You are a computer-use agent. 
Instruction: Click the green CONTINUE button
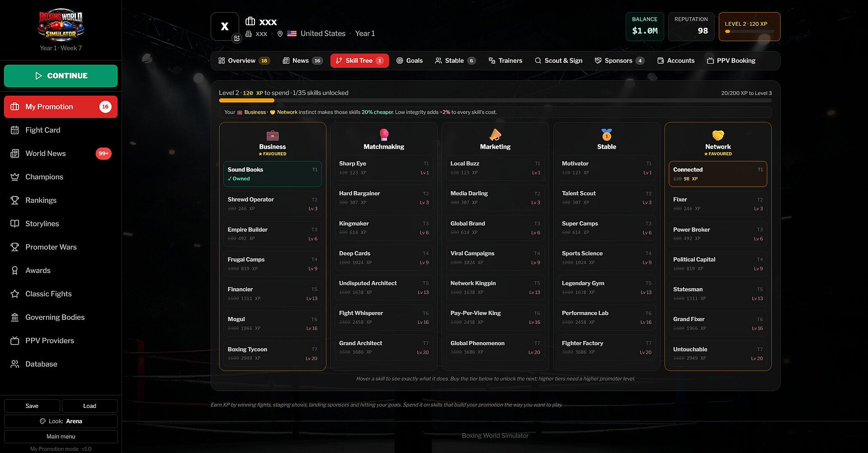(x=61, y=76)
